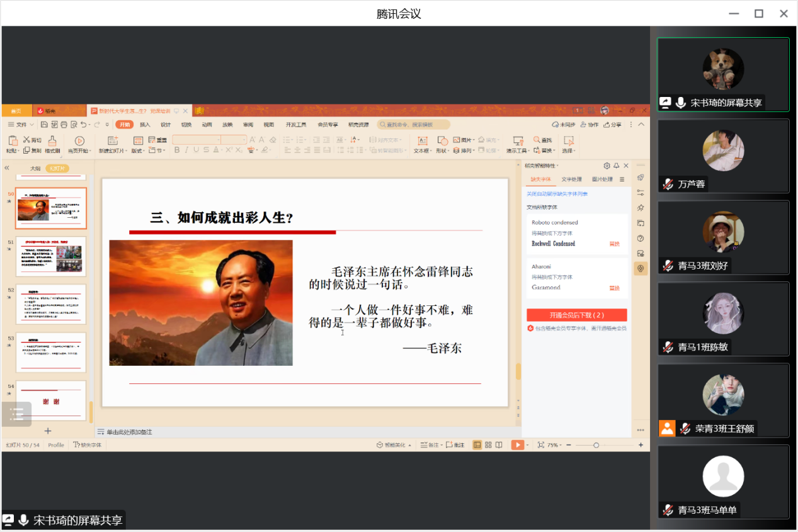
Task: Open the 75% zoom level dropdown
Action: click(x=554, y=445)
